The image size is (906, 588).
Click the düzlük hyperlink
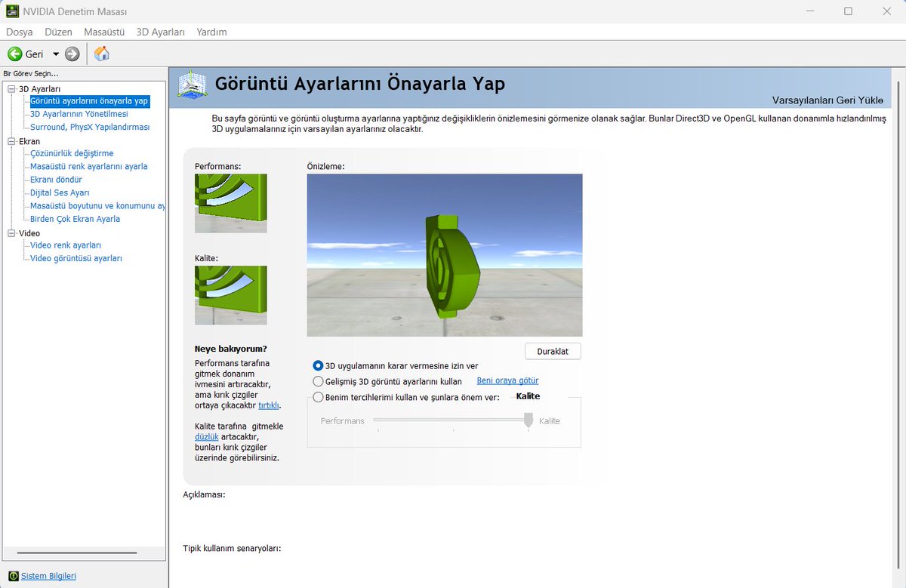click(207, 436)
